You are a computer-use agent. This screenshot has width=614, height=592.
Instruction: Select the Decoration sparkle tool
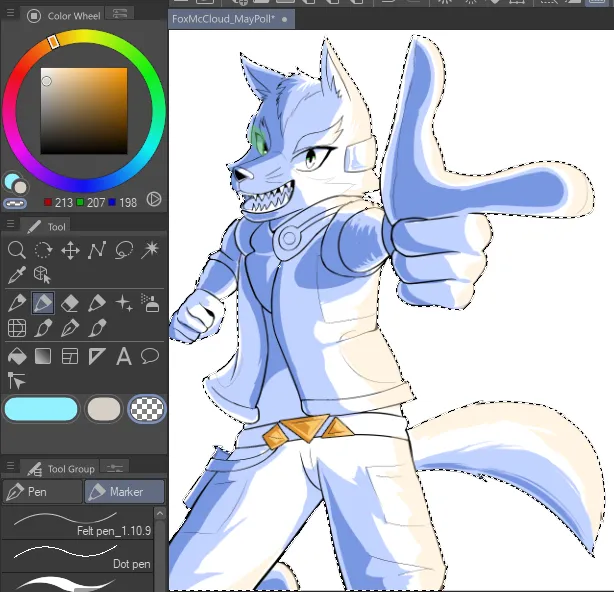tap(124, 303)
